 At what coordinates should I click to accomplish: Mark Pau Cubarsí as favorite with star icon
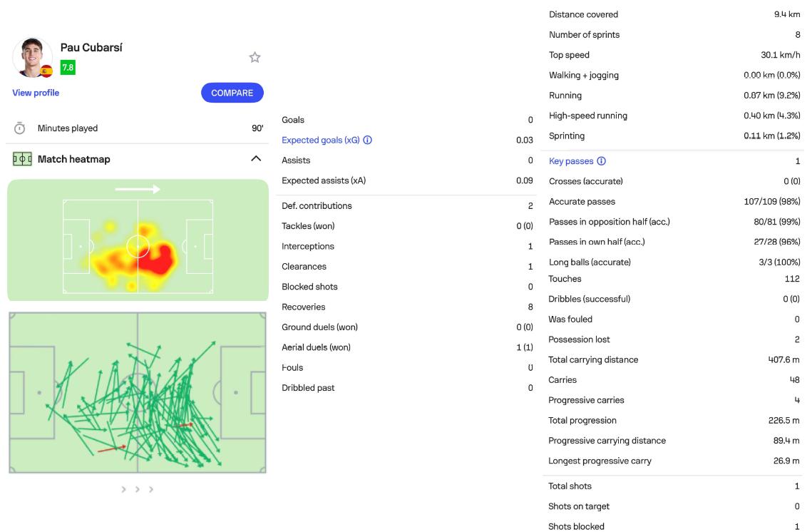click(255, 57)
